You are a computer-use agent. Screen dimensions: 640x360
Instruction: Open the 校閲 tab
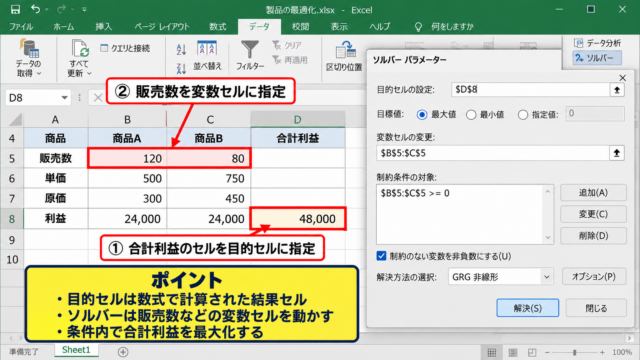click(300, 27)
